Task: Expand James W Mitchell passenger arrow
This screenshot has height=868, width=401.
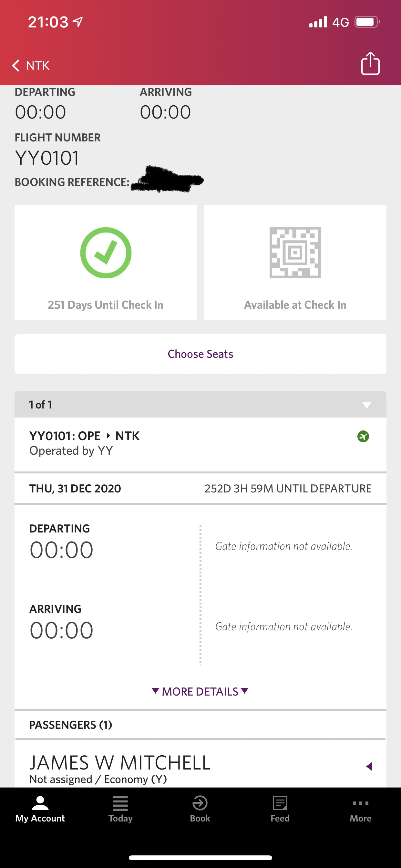Action: [x=369, y=767]
